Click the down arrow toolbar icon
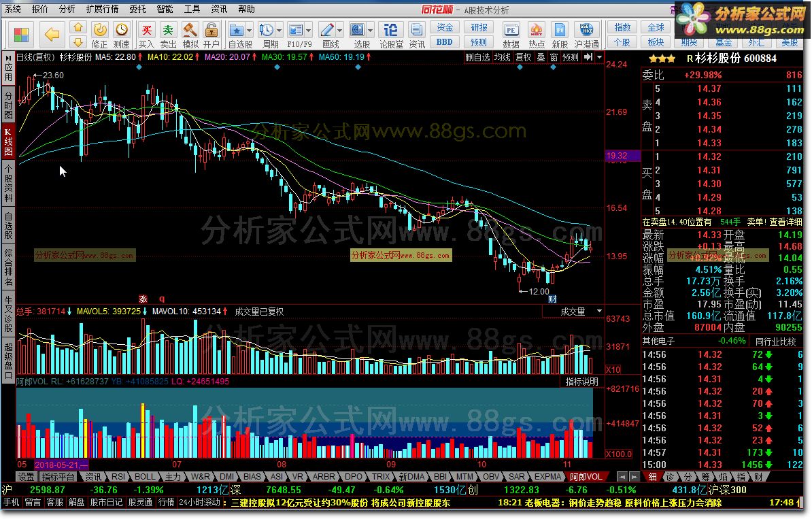 (78, 42)
